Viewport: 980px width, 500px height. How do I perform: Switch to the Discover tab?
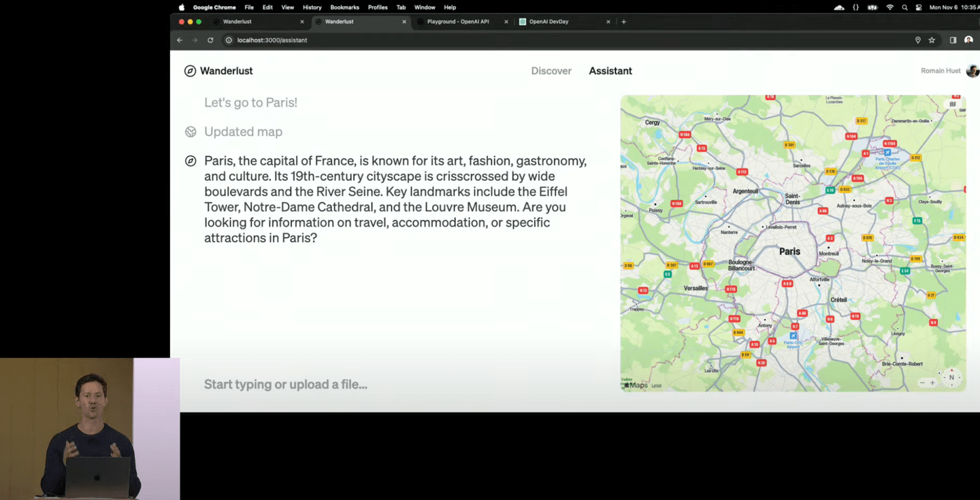[x=551, y=71]
